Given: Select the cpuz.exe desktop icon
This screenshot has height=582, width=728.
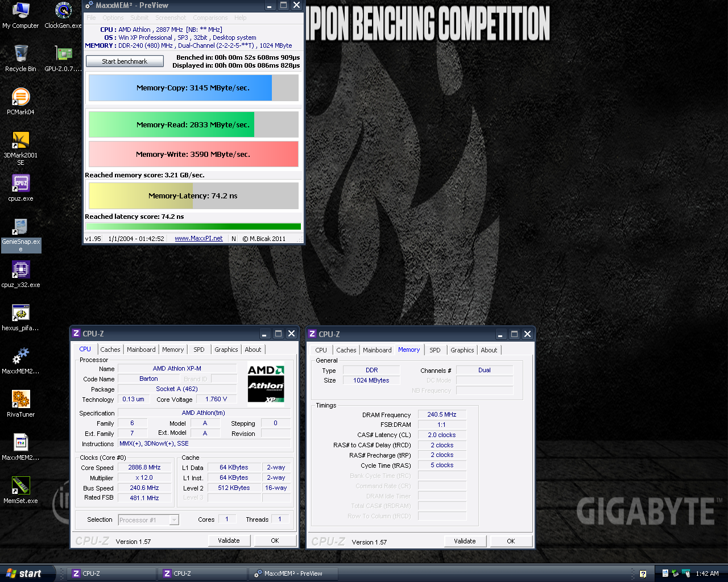Looking at the screenshot, I should coord(20,188).
